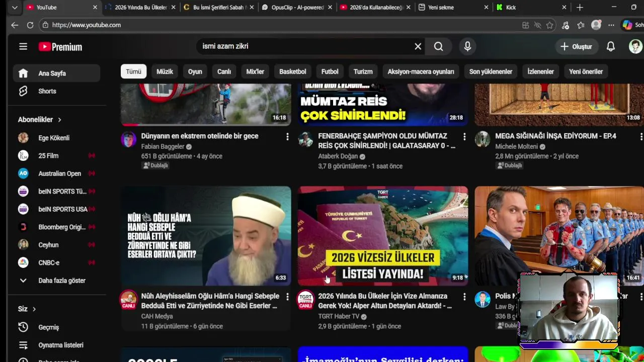Image resolution: width=644 pixels, height=362 pixels.
Task: Open Ege Kökenli subscription channel
Action: pyautogui.click(x=56, y=138)
